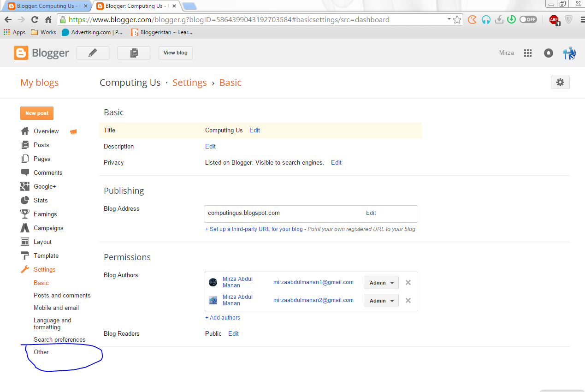
Task: Open the Works bookmarks folder
Action: [43, 32]
